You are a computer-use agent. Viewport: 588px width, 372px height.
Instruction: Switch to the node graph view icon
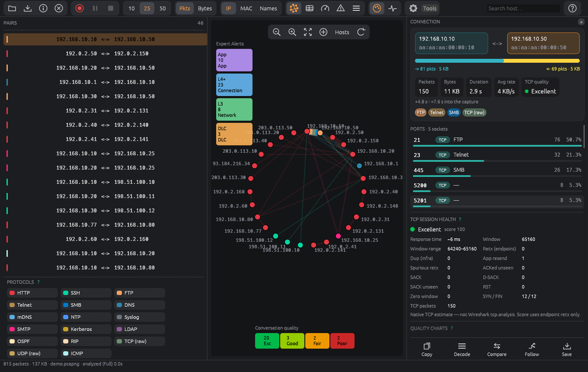294,8
